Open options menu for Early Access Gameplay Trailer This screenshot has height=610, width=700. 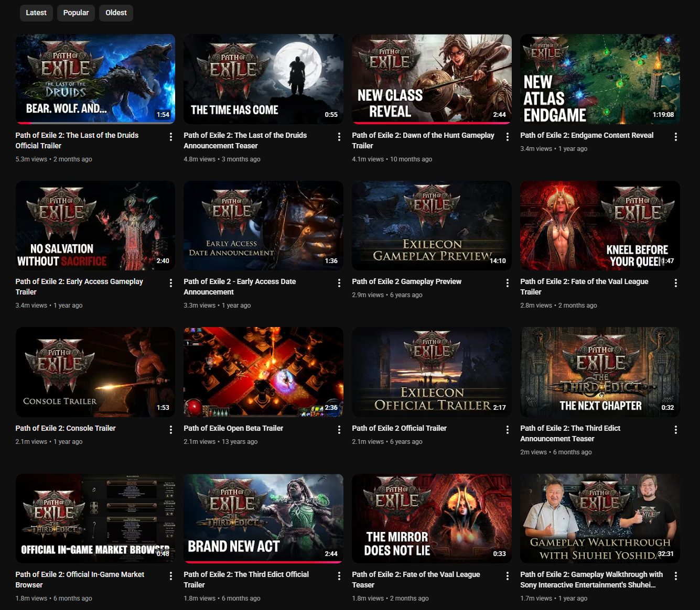(x=171, y=283)
